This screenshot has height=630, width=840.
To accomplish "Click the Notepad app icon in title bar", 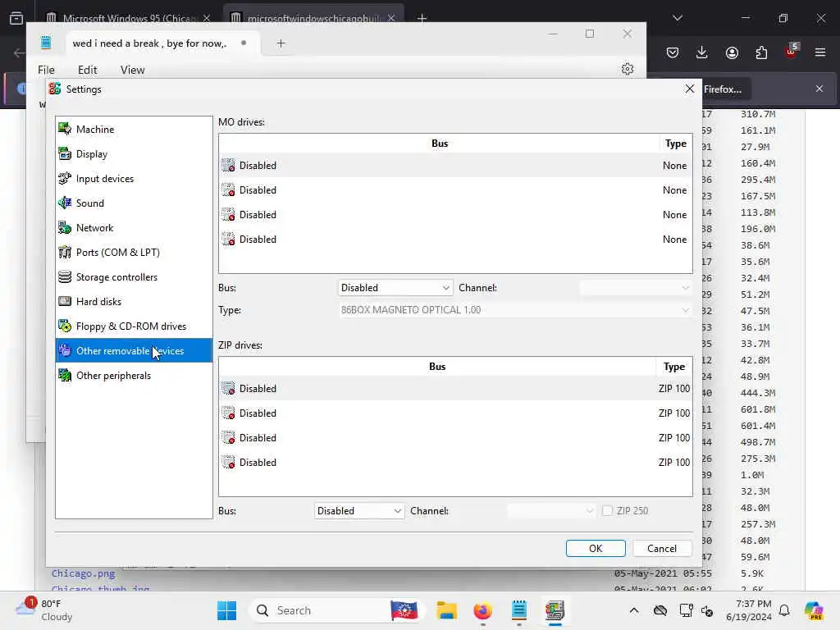I will point(46,43).
